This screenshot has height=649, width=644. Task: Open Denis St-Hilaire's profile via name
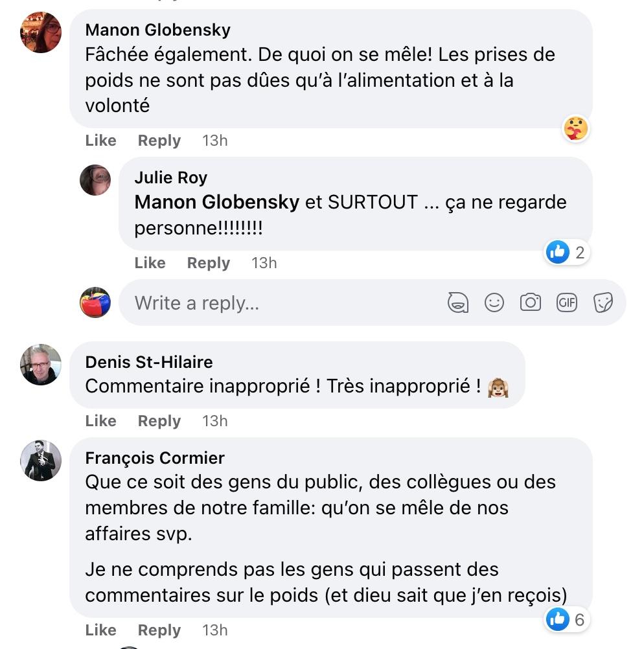point(149,362)
